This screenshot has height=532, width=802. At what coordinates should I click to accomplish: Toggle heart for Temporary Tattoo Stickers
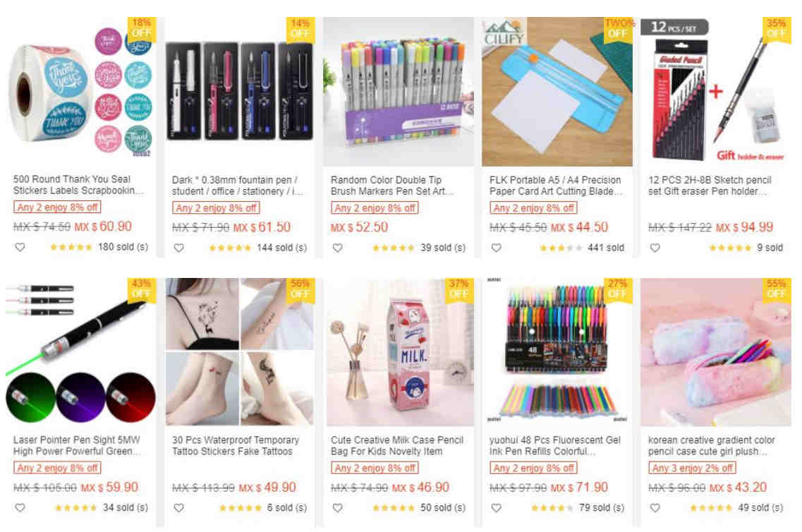(178, 508)
